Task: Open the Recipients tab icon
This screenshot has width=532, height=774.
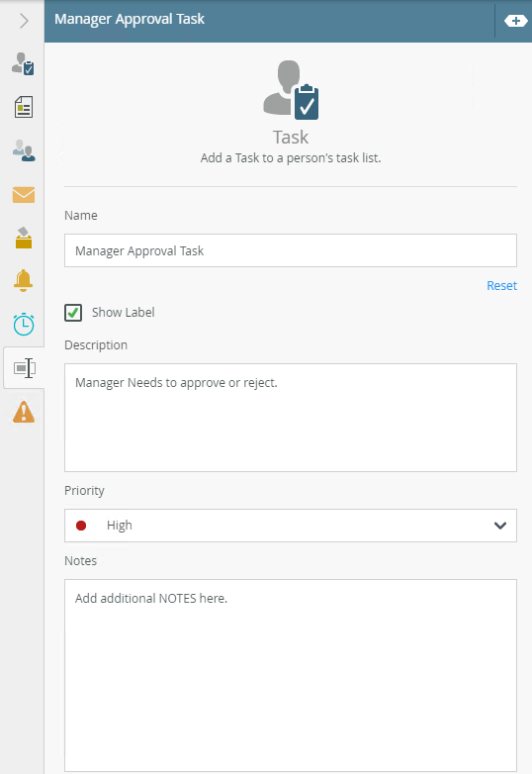Action: (x=23, y=150)
